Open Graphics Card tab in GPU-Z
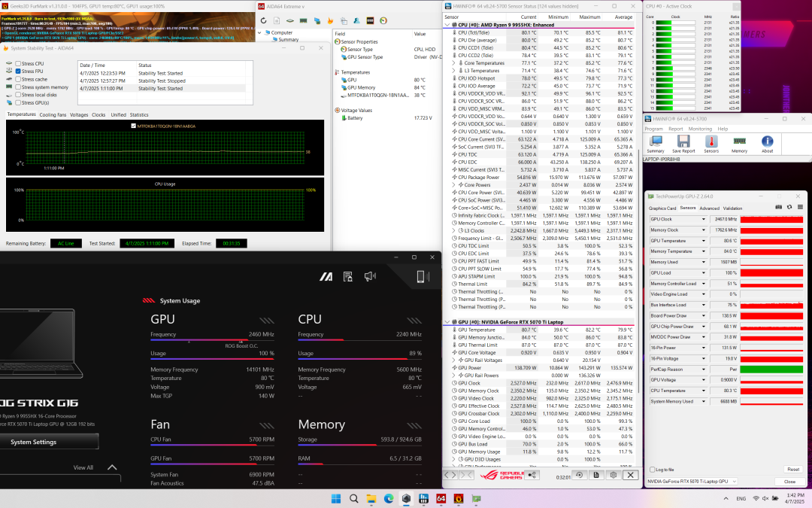This screenshot has height=508, width=812. [662, 208]
